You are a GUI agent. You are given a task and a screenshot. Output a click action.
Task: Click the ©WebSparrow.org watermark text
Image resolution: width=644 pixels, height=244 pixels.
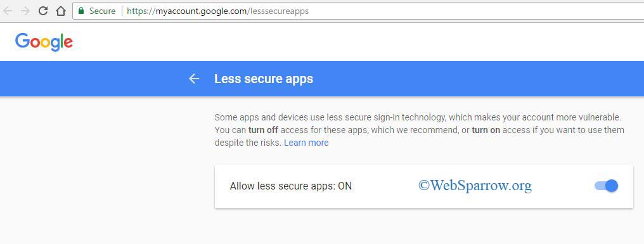coord(475,186)
